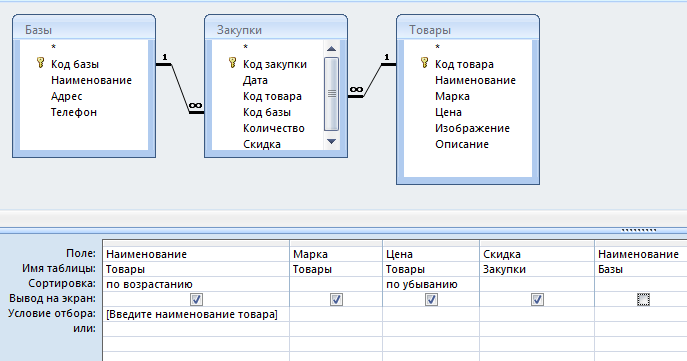
Task: Click the Базы table title bar
Action: point(84,29)
